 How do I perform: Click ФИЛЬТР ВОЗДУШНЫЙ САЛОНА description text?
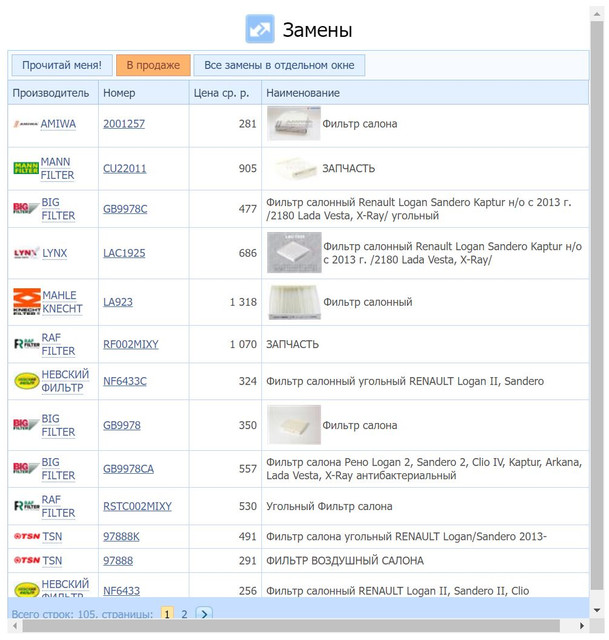(x=345, y=560)
